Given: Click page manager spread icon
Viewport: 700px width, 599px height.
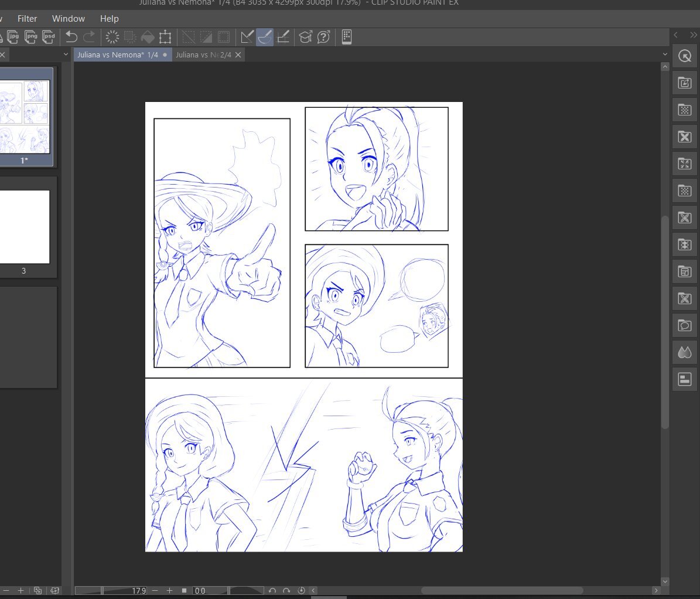Looking at the screenshot, I should point(54,591).
